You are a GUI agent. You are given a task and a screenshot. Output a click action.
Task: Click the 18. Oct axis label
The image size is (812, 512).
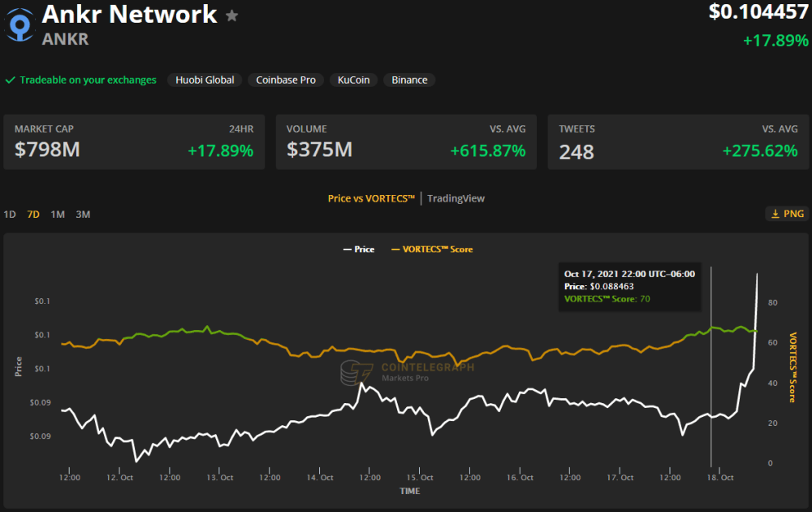(x=719, y=478)
